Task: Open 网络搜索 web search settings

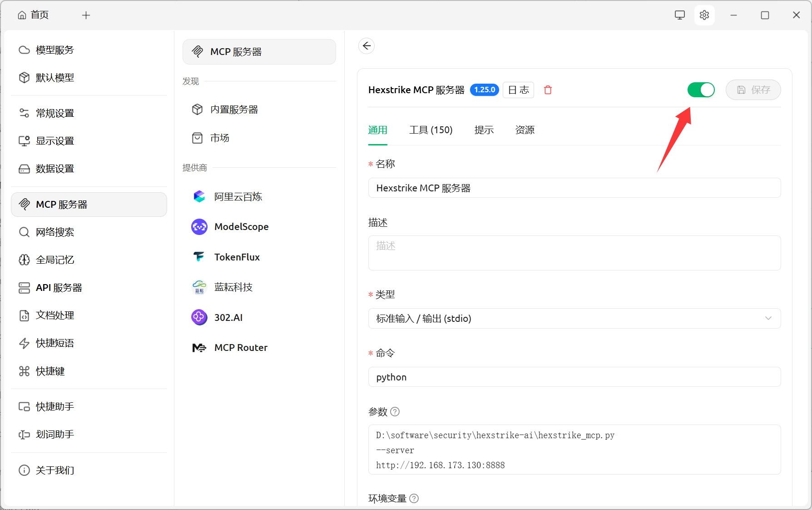Action: (55, 232)
